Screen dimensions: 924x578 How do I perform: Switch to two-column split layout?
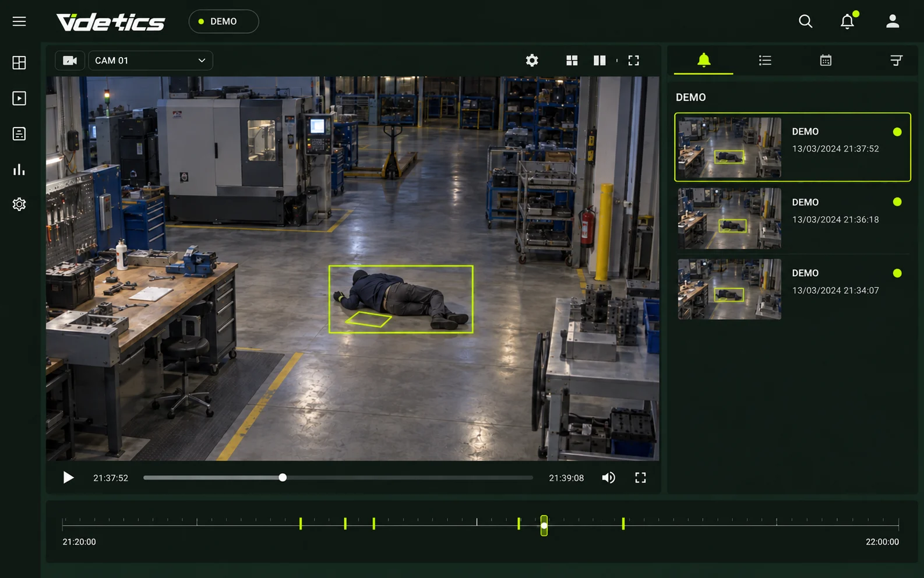pos(599,61)
